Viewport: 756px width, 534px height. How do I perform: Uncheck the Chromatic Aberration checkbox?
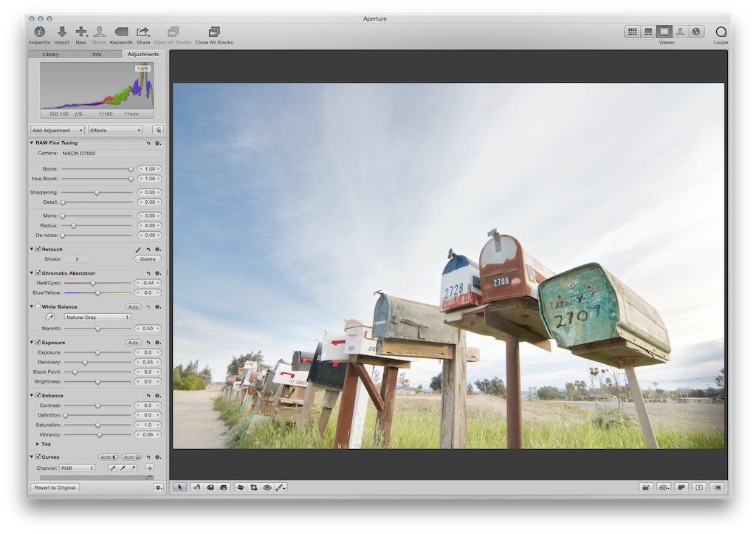(38, 273)
